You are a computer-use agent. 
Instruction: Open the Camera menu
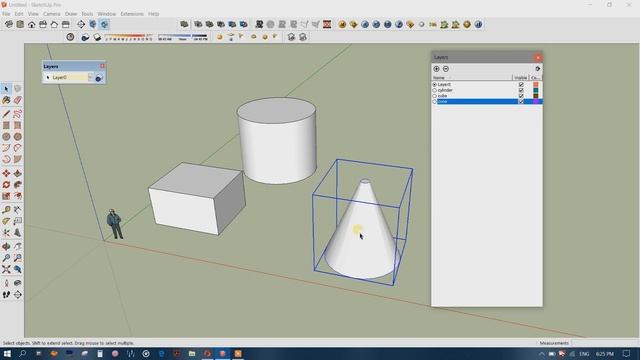(x=51, y=14)
